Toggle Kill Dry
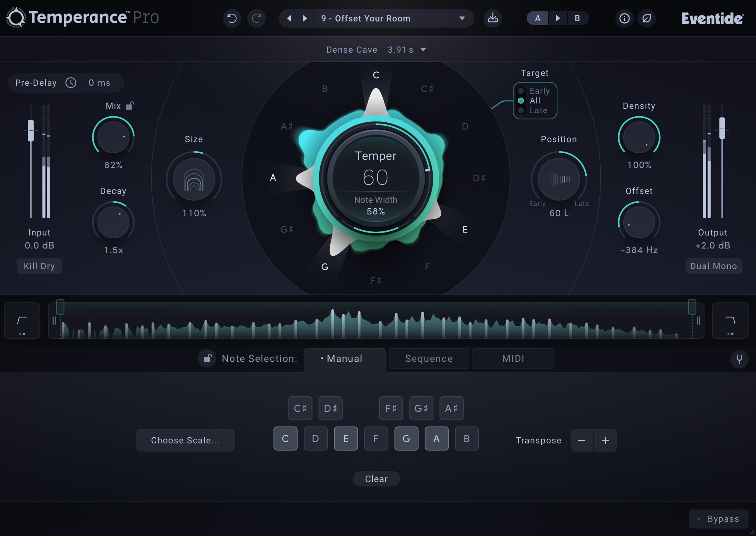 tap(39, 266)
